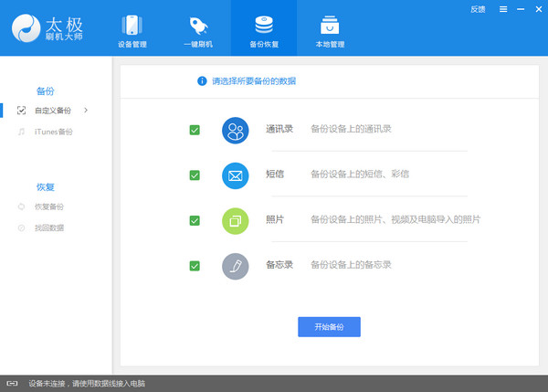
Task: Go to the 本地管理 tab
Action: click(330, 29)
